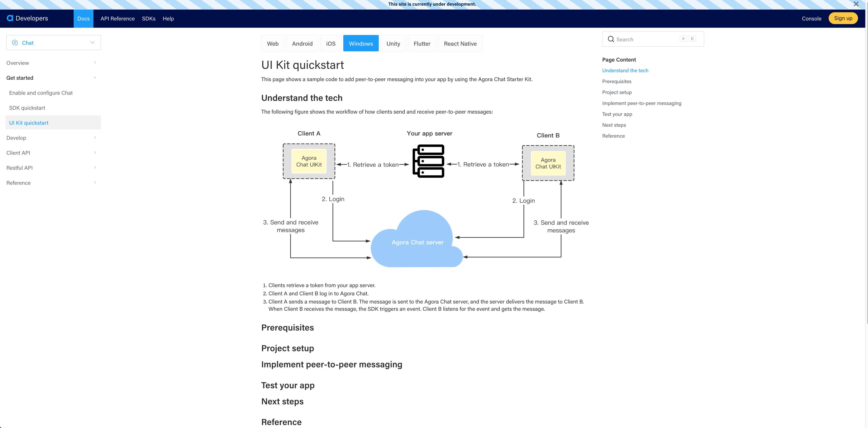This screenshot has width=868, height=428.
Task: Click the search magnifier icon
Action: [611, 39]
